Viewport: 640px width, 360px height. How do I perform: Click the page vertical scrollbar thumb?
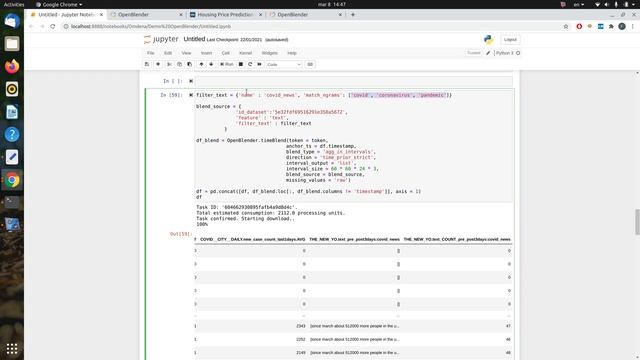tap(637, 222)
